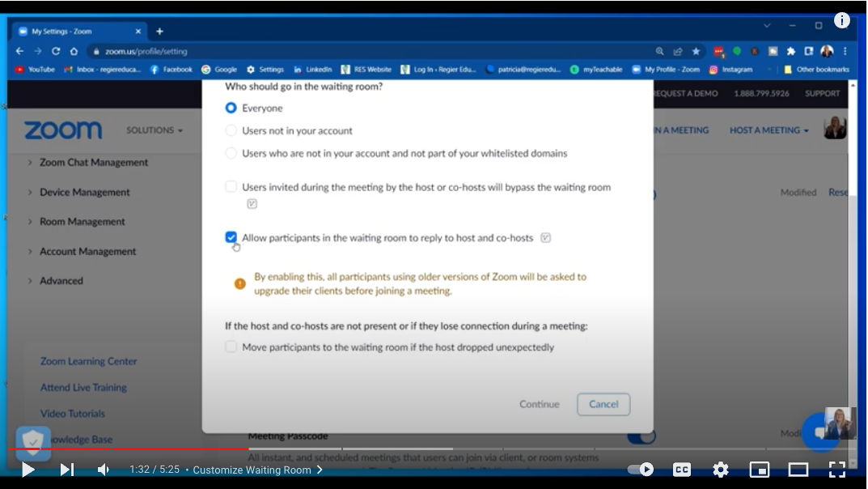Toggle closed captions CC button
Viewport: 868px width, 489px height.
(x=681, y=470)
